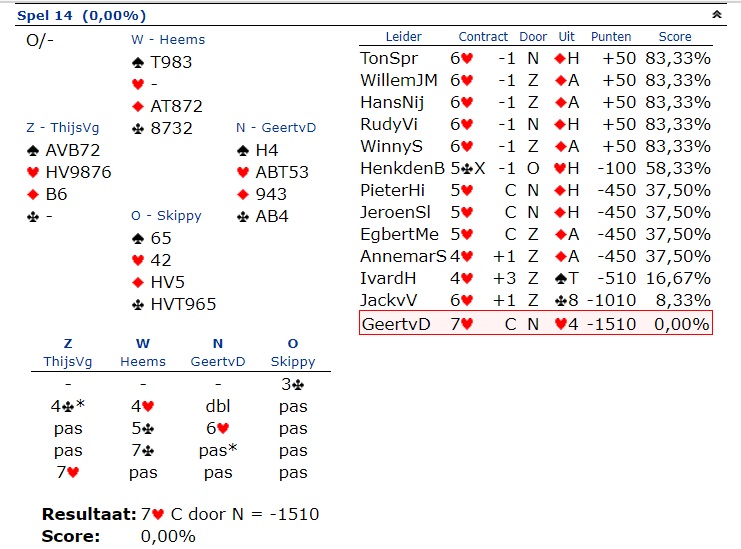This screenshot has width=741, height=549.
Task: Sort results by Door column
Action: click(x=533, y=36)
